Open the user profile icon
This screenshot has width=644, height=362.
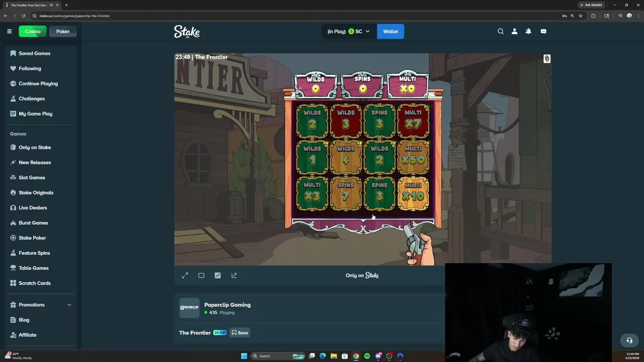pyautogui.click(x=514, y=31)
